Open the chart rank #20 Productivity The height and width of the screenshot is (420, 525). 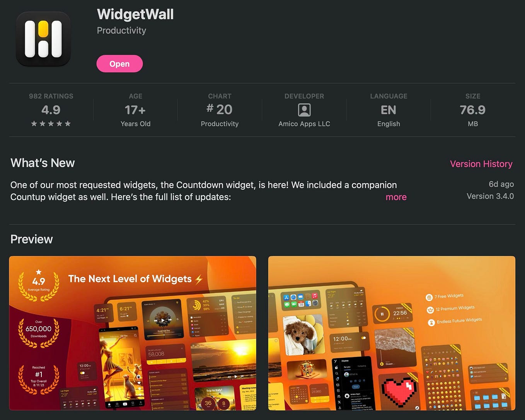[x=220, y=109]
